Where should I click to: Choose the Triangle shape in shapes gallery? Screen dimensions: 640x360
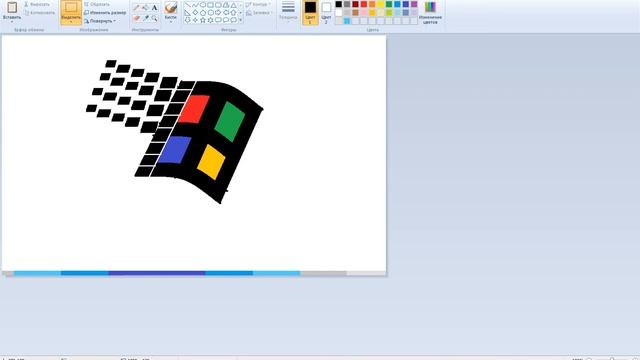point(233,5)
